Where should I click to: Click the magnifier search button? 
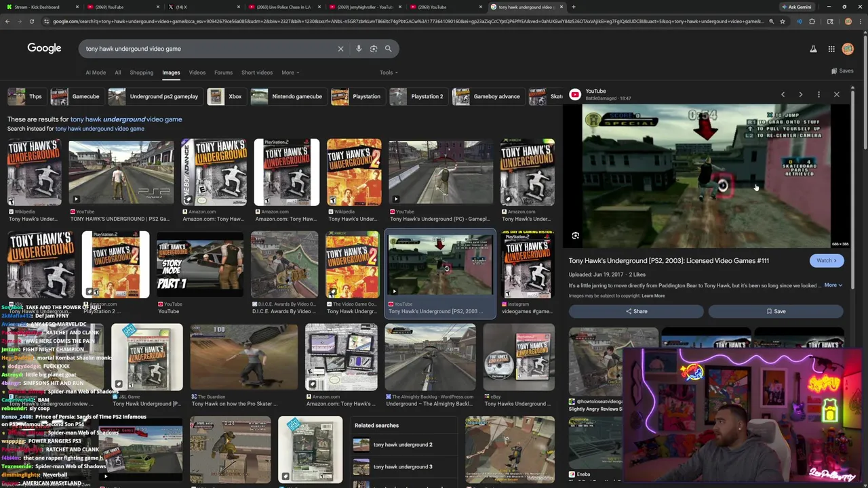coord(388,49)
